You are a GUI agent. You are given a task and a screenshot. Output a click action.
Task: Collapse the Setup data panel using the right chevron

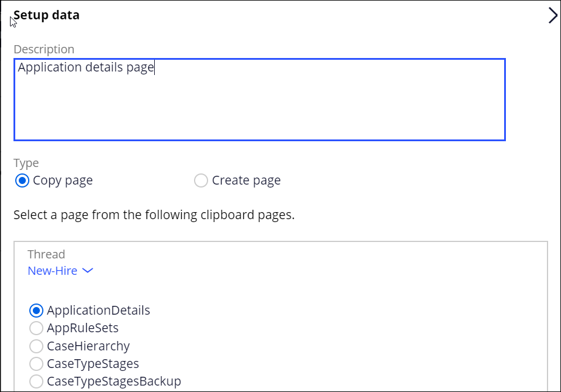pos(553,16)
